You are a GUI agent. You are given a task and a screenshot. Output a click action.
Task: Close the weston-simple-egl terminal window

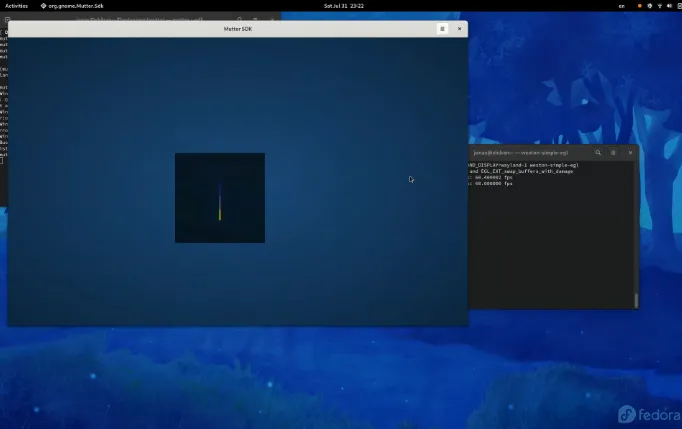630,153
